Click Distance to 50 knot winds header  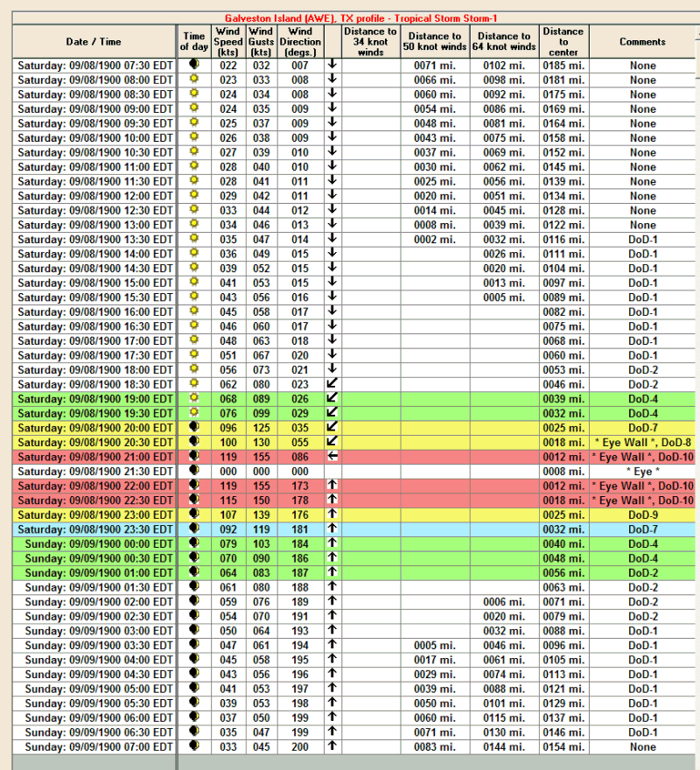(435, 42)
